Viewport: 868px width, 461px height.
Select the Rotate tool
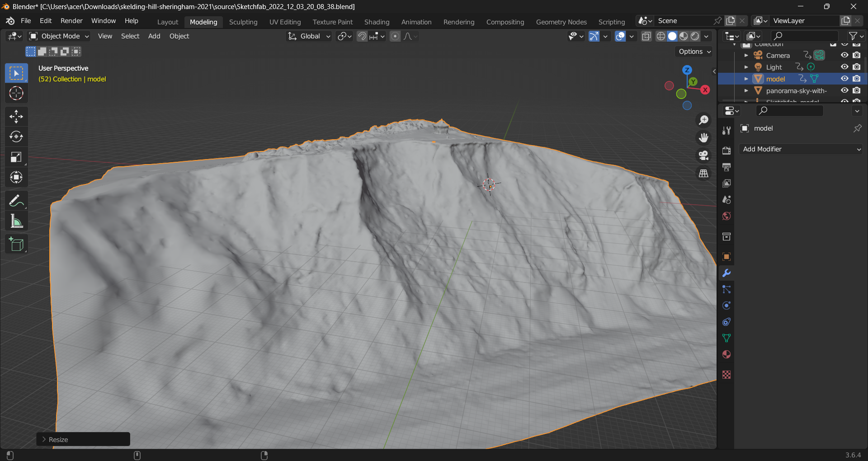[16, 136]
